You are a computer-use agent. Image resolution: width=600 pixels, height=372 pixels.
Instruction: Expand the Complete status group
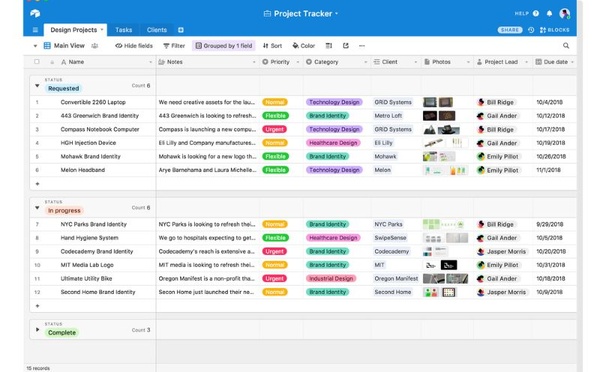(x=37, y=330)
